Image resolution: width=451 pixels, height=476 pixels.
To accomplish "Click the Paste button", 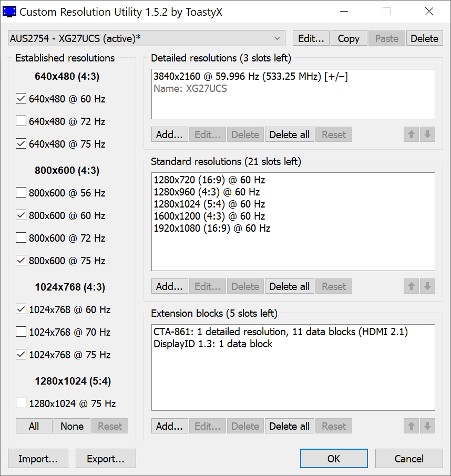I will 387,38.
